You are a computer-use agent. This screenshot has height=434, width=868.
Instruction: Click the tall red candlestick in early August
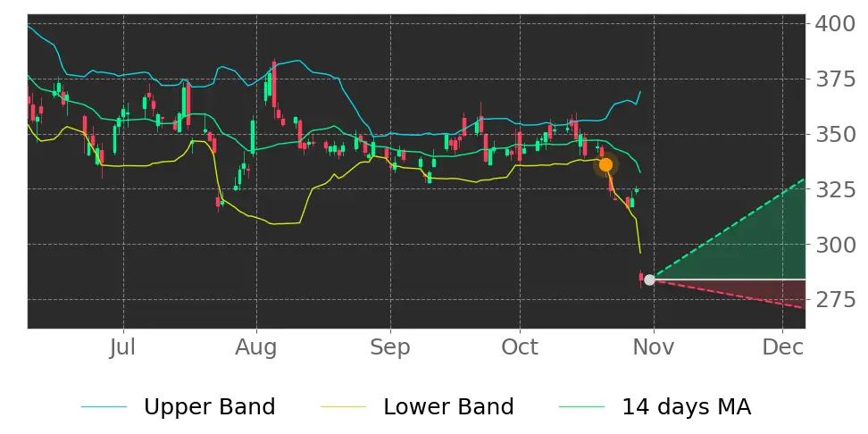click(x=274, y=84)
